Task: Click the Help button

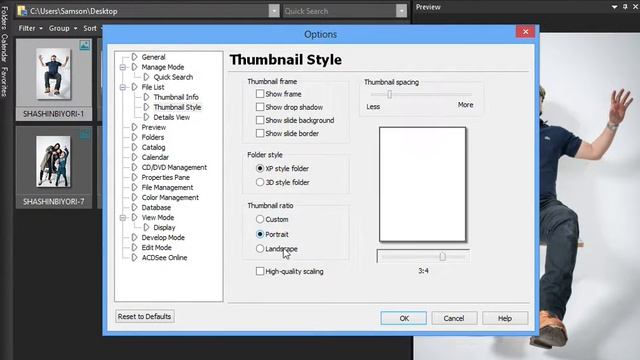Action: (505, 318)
